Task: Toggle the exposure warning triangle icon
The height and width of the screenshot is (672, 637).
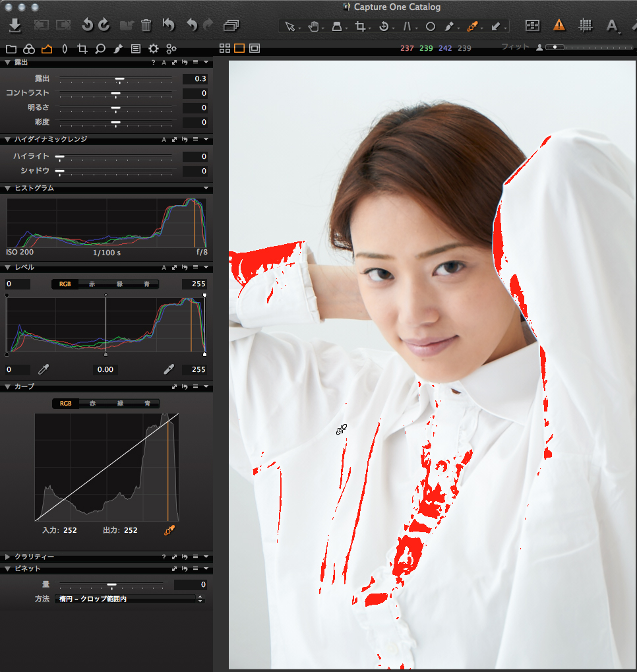Action: [x=559, y=26]
